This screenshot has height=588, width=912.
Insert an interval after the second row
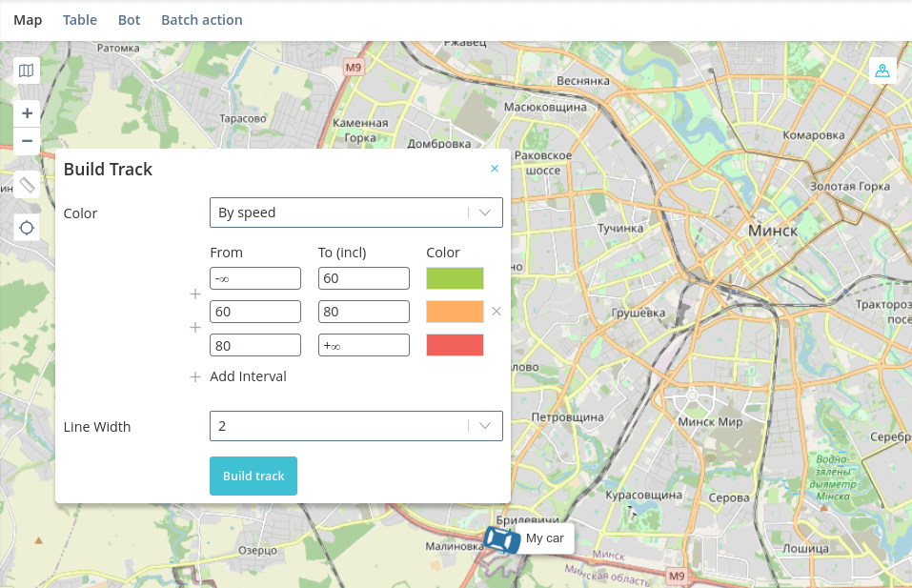195,328
